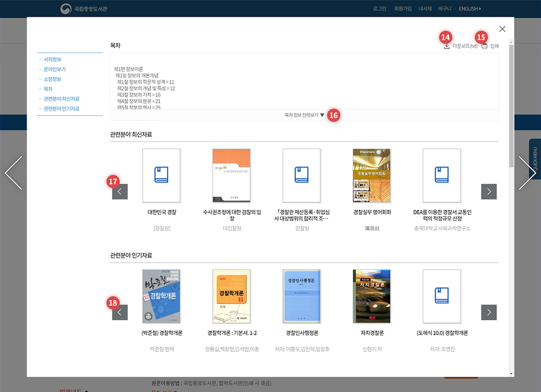
Task: Close the detail popup with X
Action: (x=502, y=29)
